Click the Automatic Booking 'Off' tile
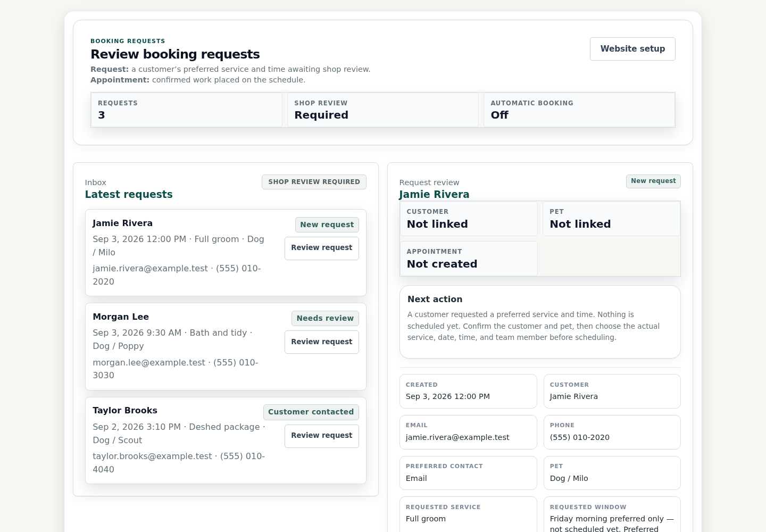Image resolution: width=766 pixels, height=532 pixels. tap(579, 110)
